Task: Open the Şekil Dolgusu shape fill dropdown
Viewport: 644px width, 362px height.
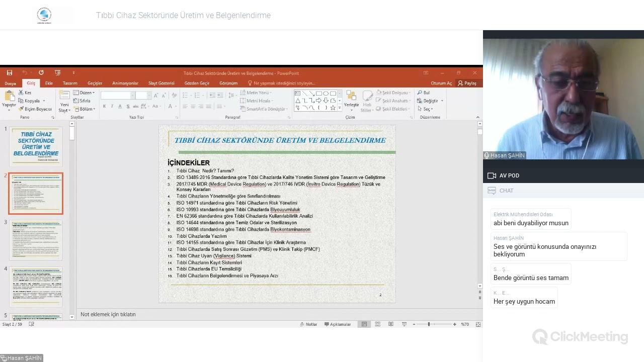Action: (x=393, y=93)
